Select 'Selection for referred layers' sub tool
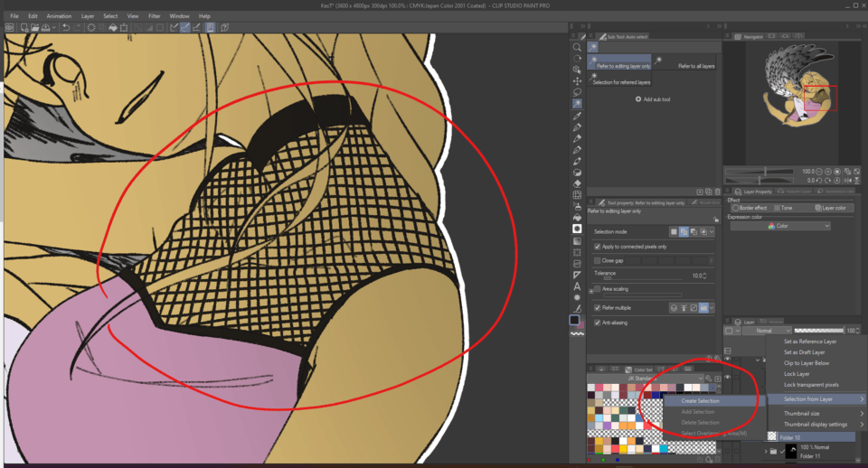 click(618, 79)
